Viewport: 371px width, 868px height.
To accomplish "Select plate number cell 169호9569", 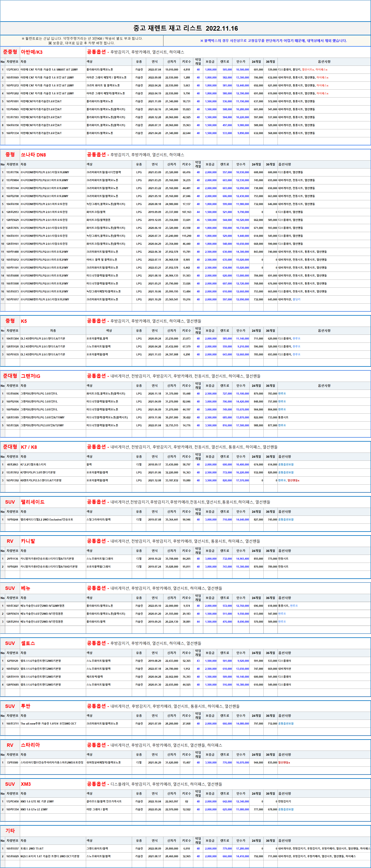I will coord(13,77).
